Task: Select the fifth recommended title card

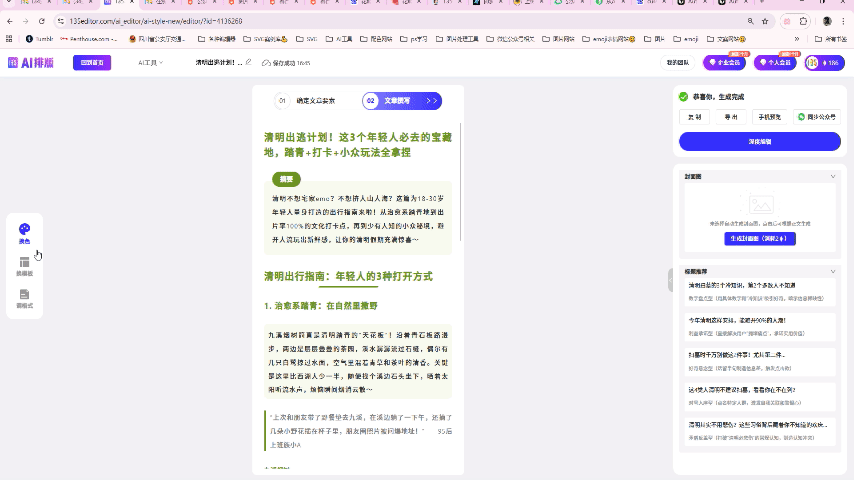Action: (x=760, y=431)
